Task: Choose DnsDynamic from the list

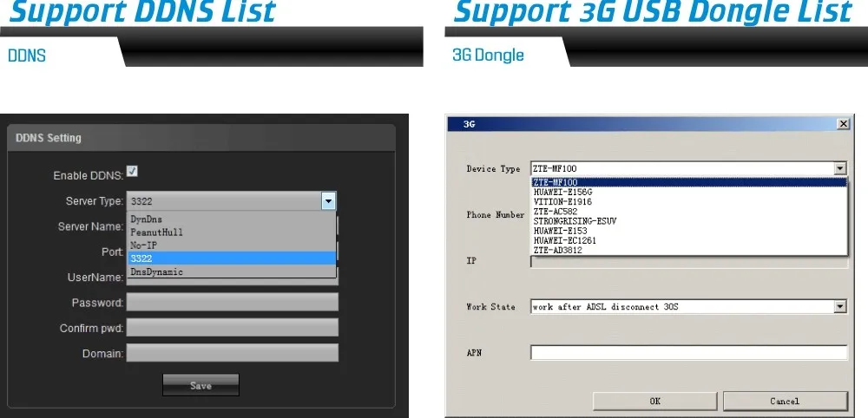Action: point(156,271)
